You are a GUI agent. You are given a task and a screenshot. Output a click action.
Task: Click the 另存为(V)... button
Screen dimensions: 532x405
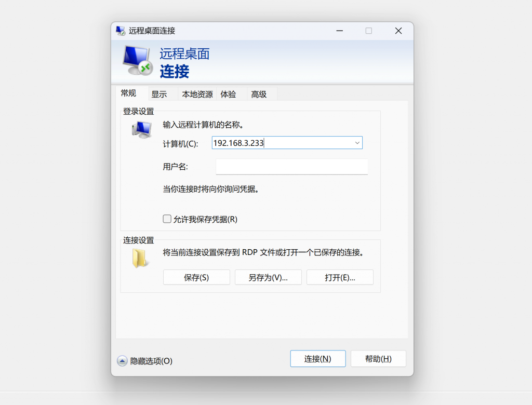tap(268, 277)
